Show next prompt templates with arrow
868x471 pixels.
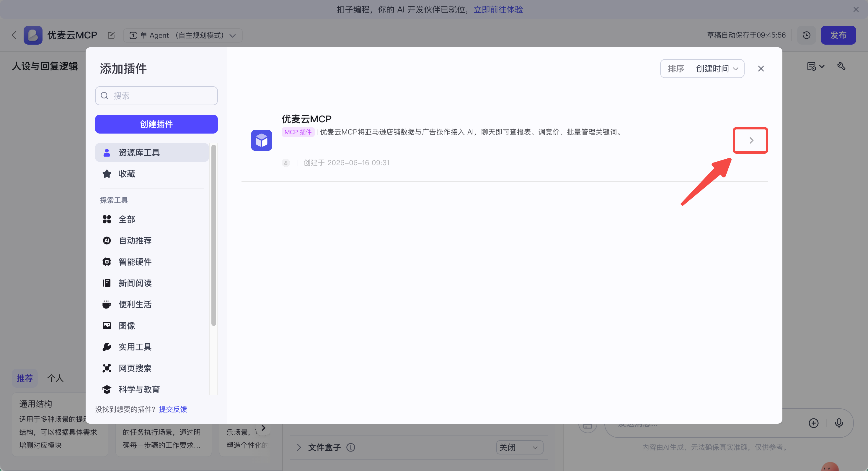click(263, 428)
